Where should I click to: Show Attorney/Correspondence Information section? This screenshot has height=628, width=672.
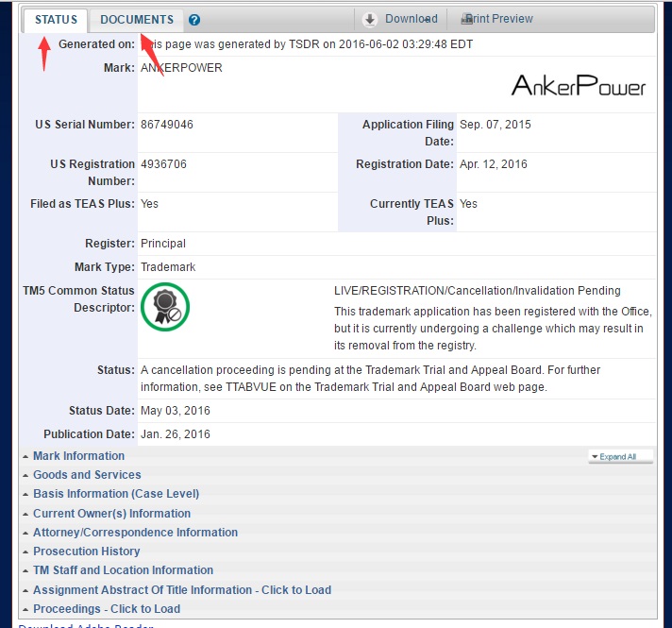pos(135,533)
